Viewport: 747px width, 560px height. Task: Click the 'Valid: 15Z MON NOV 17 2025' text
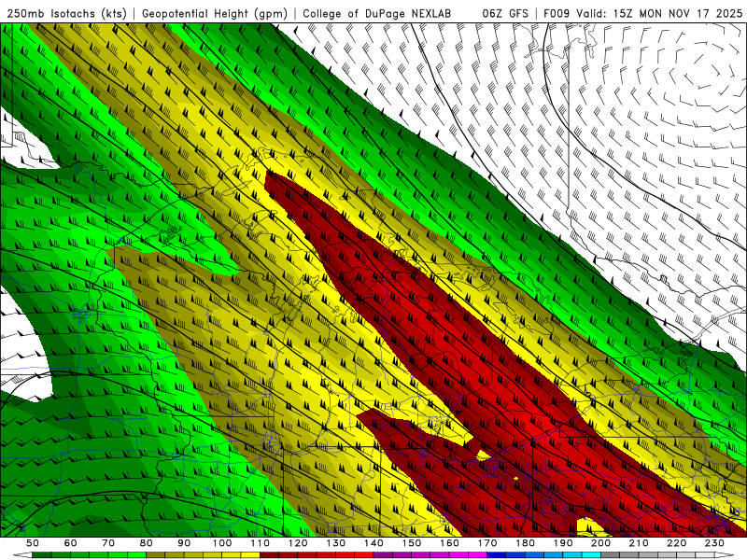[659, 13]
